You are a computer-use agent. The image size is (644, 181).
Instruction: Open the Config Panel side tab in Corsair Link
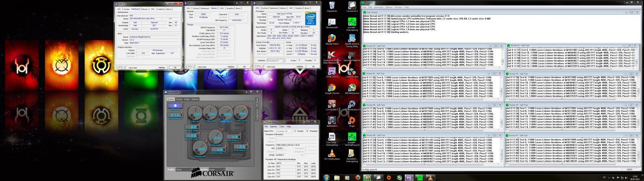pos(257,114)
